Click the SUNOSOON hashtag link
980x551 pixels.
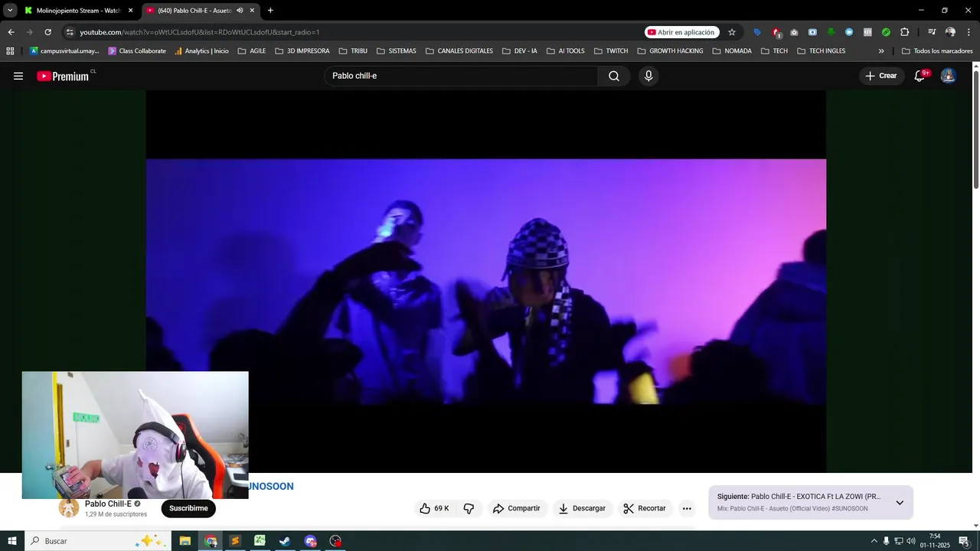point(269,487)
